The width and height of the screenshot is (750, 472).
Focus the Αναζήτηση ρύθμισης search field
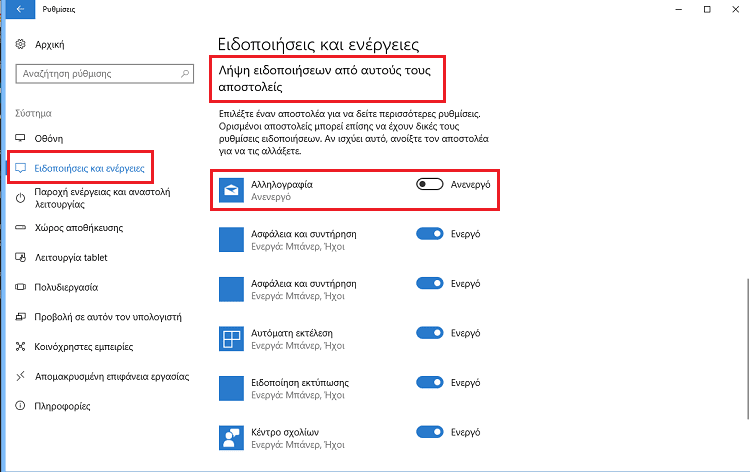(x=104, y=74)
